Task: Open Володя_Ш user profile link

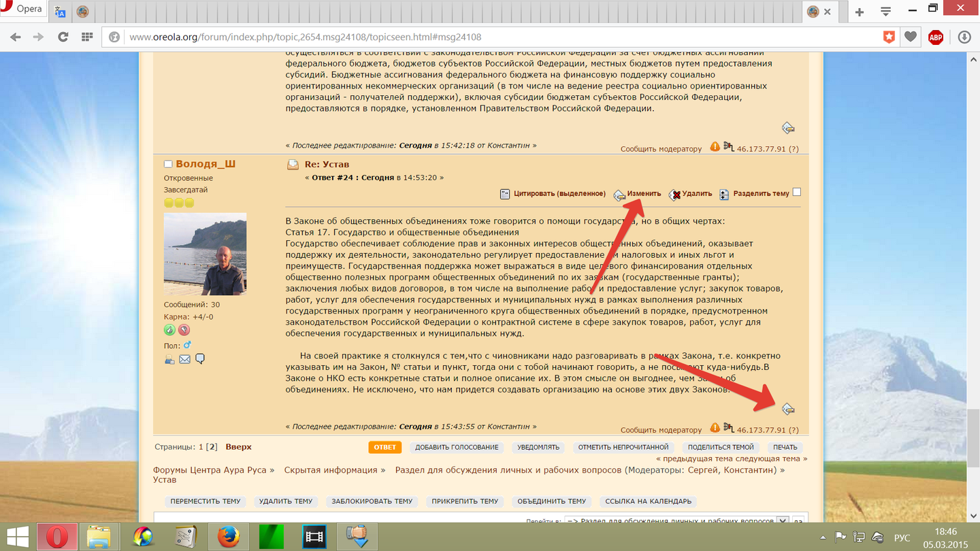Action: click(x=206, y=164)
